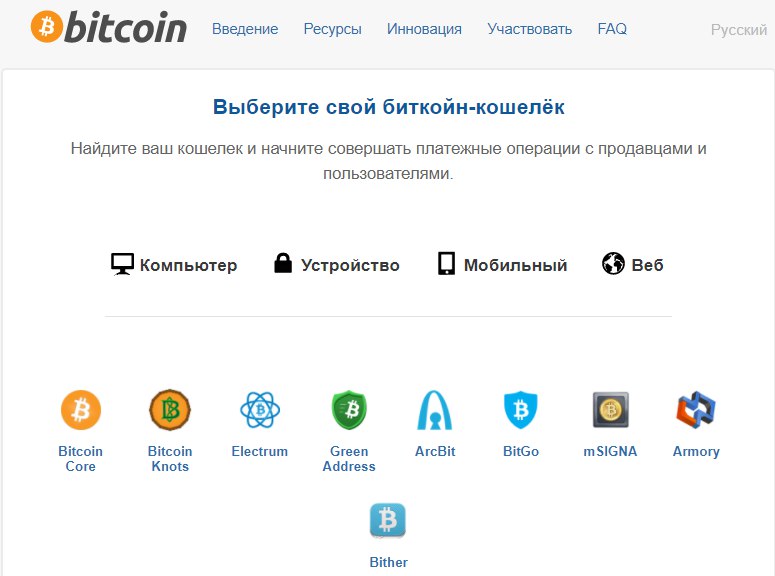Open the Ресурсы menu
This screenshot has height=576, width=775.
[333, 29]
